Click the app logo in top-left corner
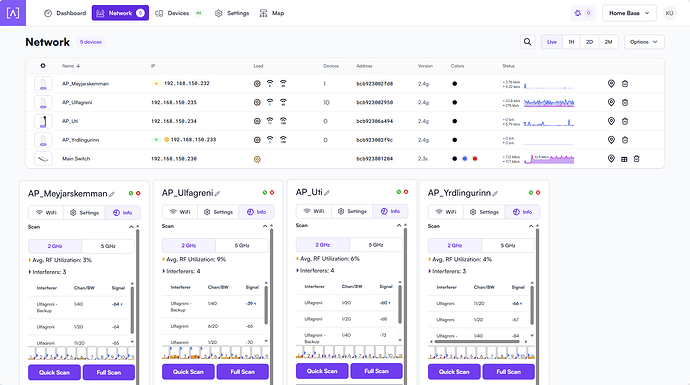 (13, 13)
